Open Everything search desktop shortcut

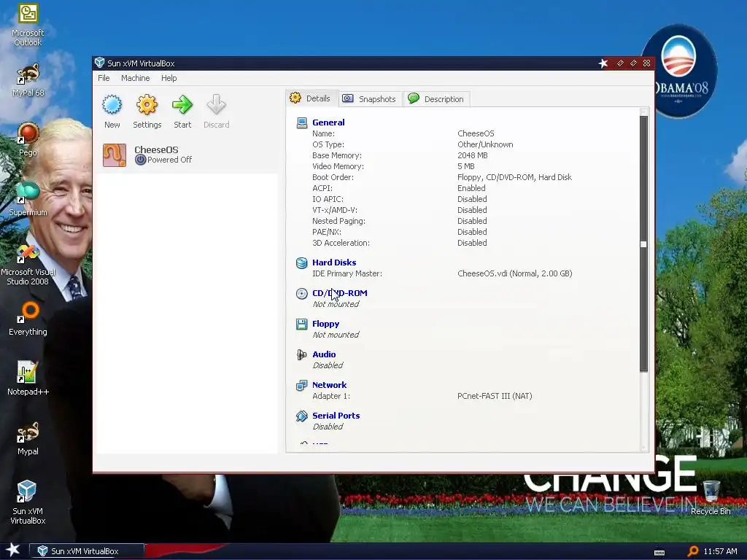click(x=28, y=319)
